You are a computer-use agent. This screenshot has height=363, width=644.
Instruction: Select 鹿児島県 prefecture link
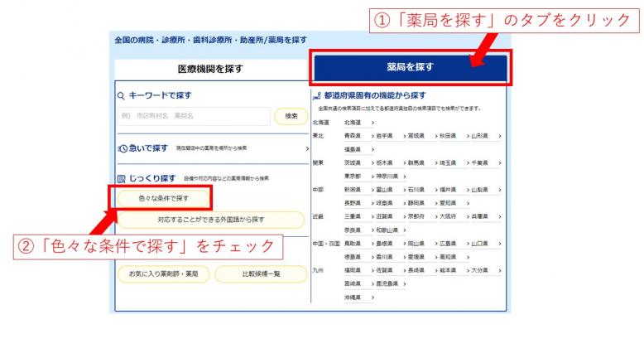pyautogui.click(x=391, y=283)
